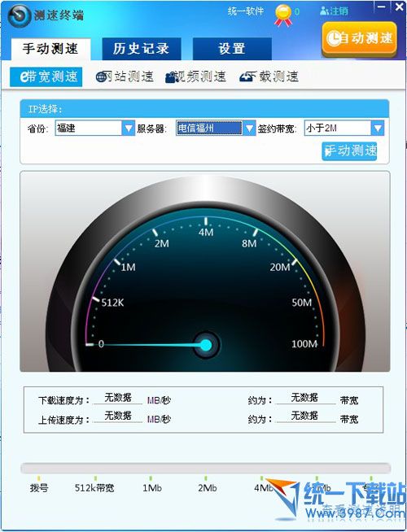
Task: Select the 网站测速 globe icon
Action: (x=102, y=77)
